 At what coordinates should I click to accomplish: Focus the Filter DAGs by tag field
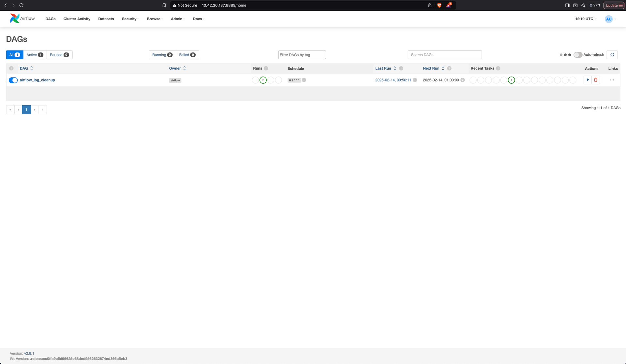tap(302, 55)
